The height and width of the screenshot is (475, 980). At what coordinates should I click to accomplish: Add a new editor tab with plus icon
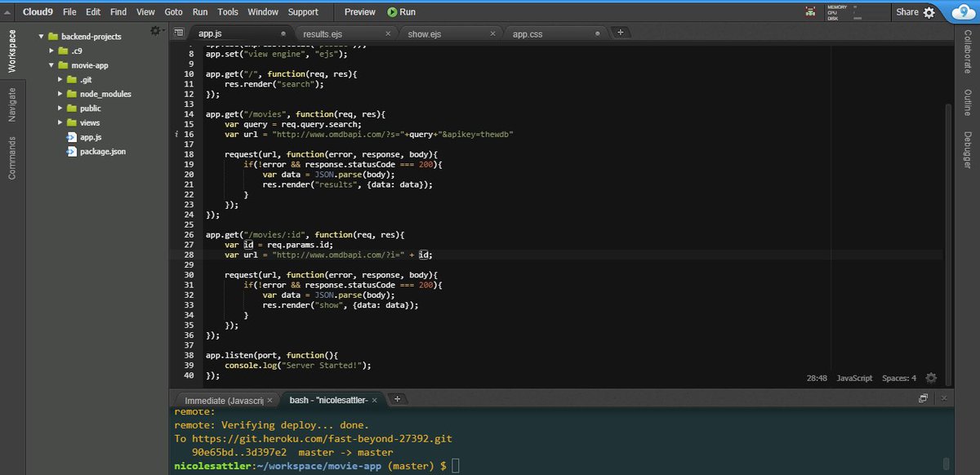620,33
